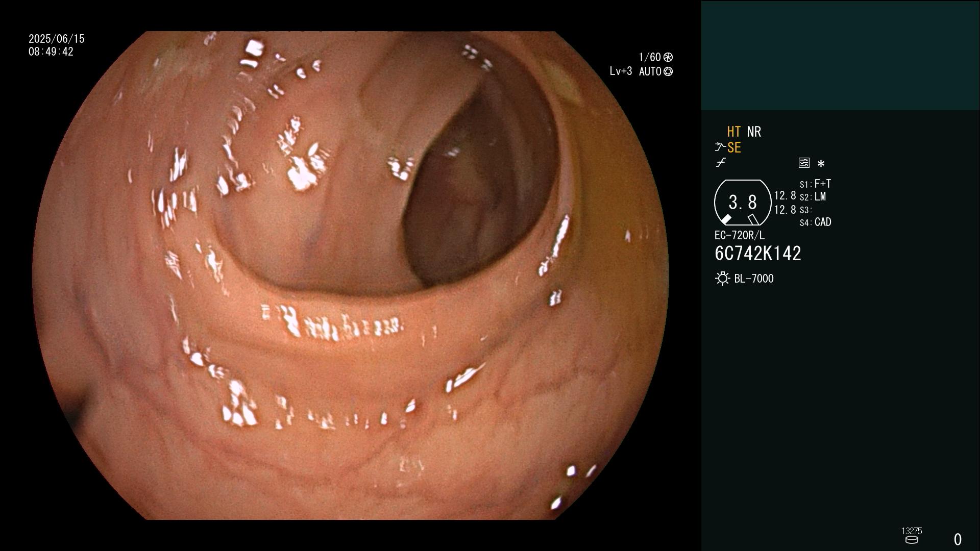980x551 pixels.
Task: Click the image counter 0
Action: [958, 539]
